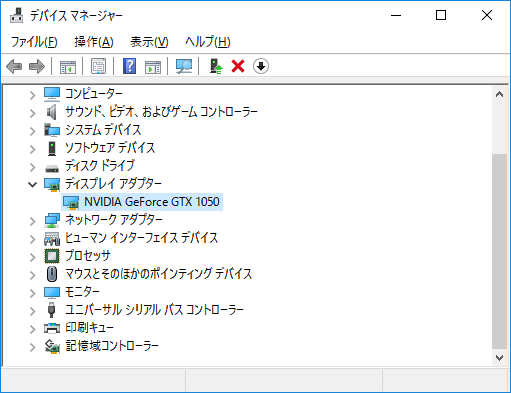Select the システム デバイス label
The image size is (511, 393).
(103, 130)
